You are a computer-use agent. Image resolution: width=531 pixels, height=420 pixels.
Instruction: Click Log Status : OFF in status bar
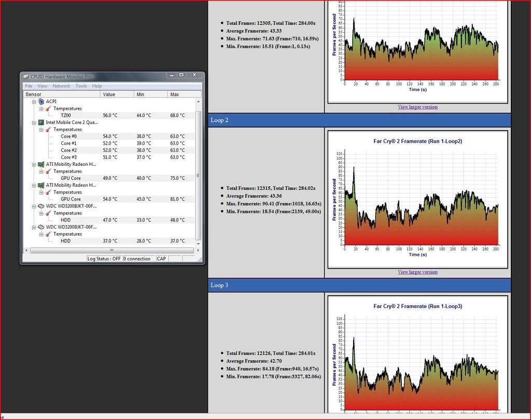pyautogui.click(x=104, y=259)
